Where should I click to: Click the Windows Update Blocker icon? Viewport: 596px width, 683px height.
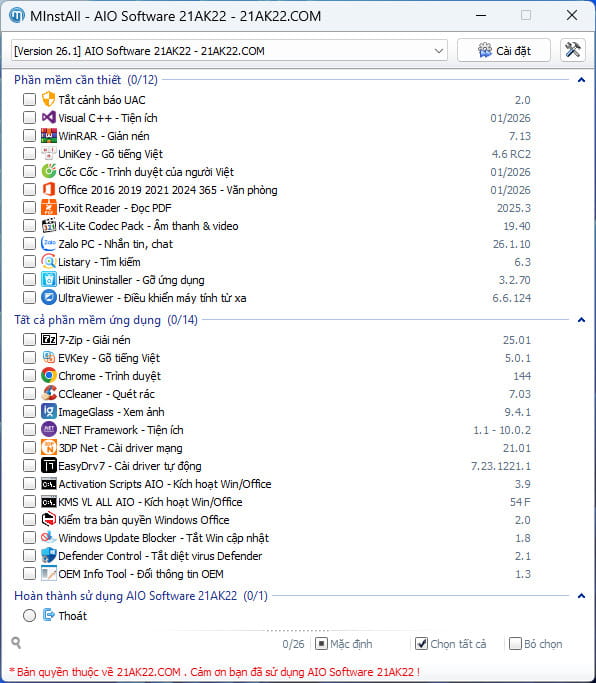click(x=48, y=538)
